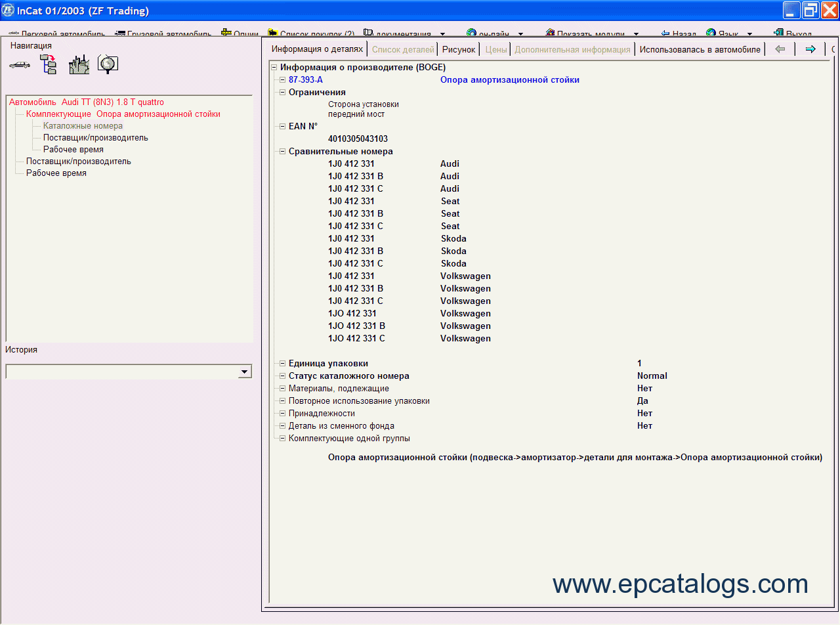
Task: Select Каталожные номера tree item
Action: coord(83,125)
